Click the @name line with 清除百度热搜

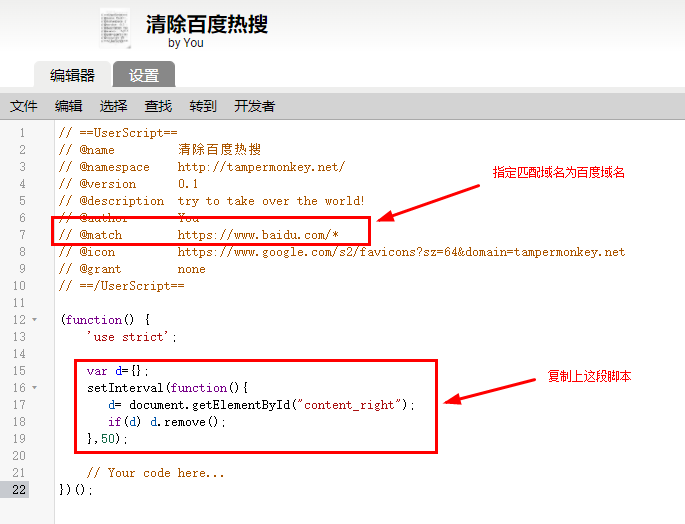coord(160,150)
